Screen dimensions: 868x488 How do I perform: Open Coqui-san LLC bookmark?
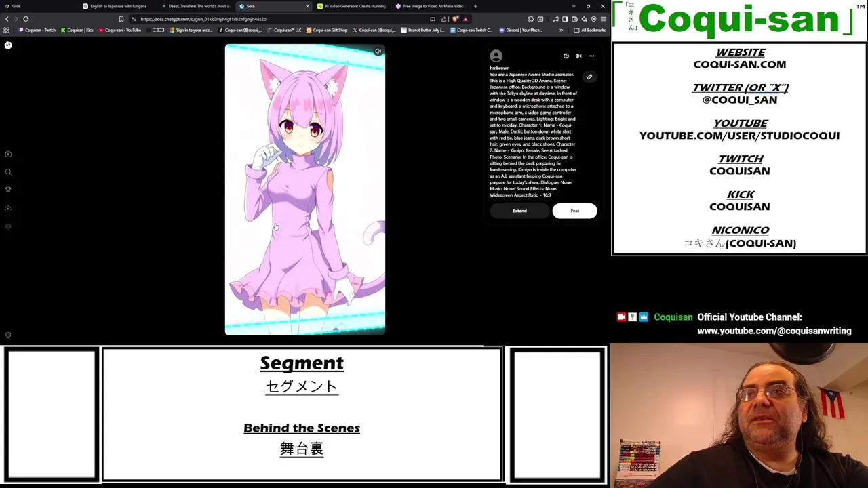(285, 30)
